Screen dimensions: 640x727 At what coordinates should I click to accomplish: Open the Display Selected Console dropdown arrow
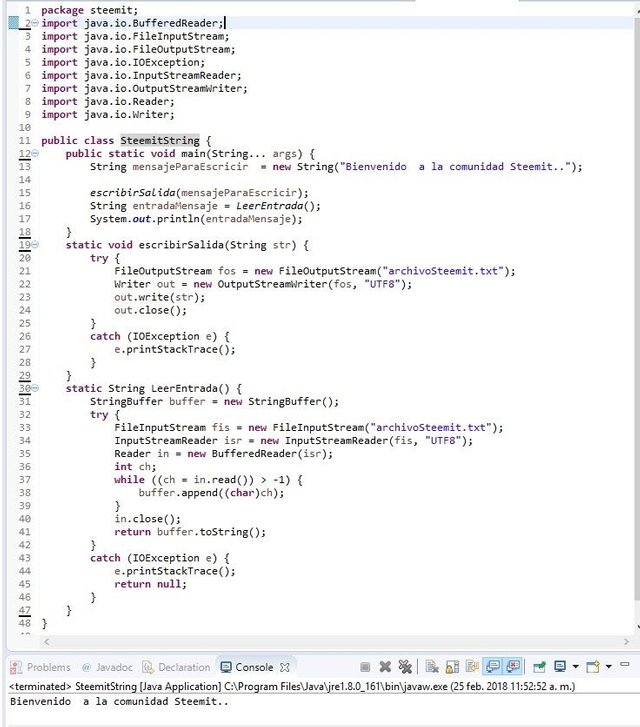point(575,667)
